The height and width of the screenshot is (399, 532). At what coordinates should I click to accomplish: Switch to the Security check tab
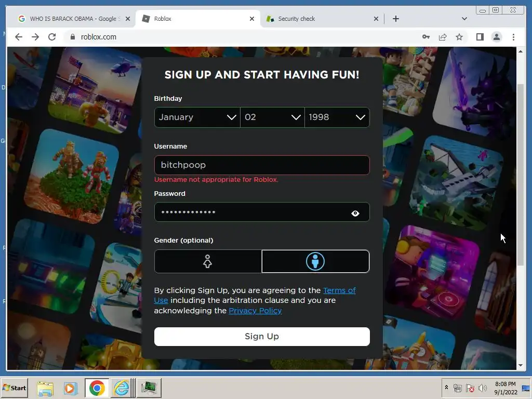click(322, 19)
